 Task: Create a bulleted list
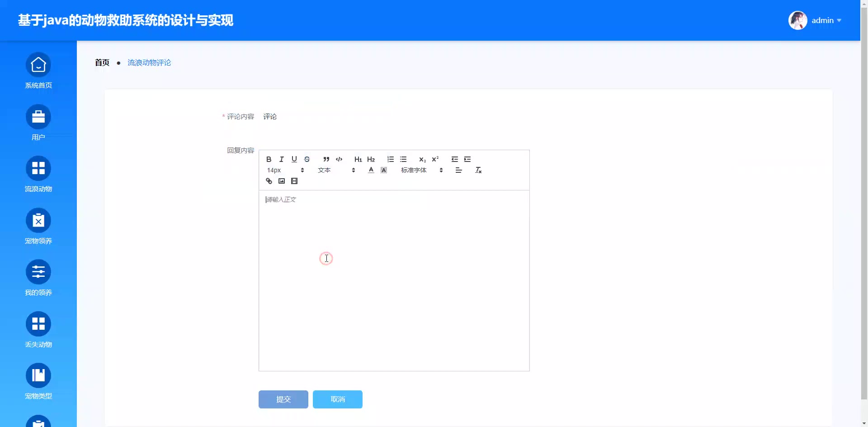coord(403,159)
